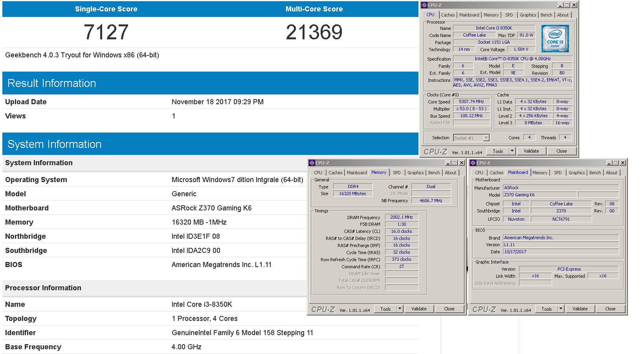Expand Tools dropdown arrow in Memory window
Image resolution: width=644 pixels, height=354 pixels.
[x=400, y=309]
